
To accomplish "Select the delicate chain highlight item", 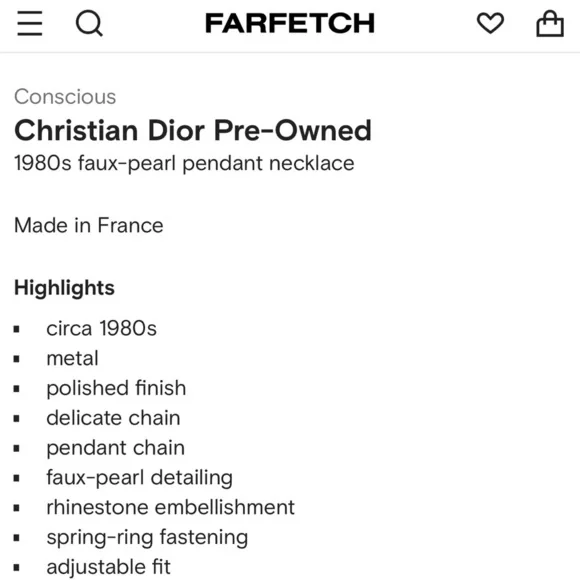I will (x=114, y=418).
